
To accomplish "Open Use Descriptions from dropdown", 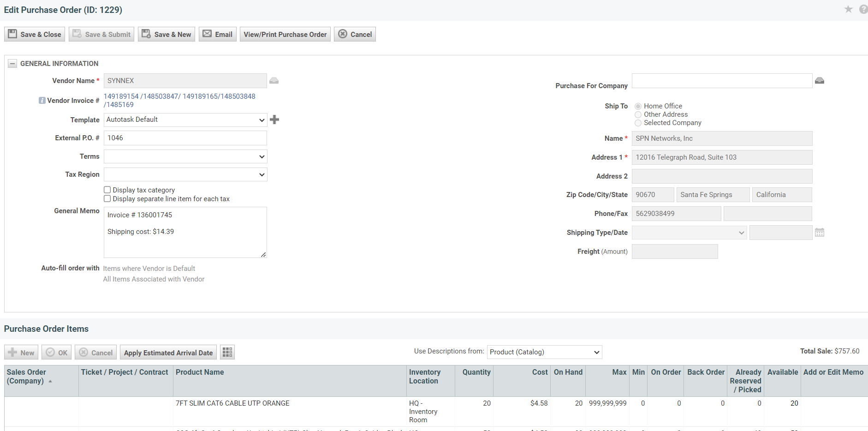I will (x=545, y=352).
